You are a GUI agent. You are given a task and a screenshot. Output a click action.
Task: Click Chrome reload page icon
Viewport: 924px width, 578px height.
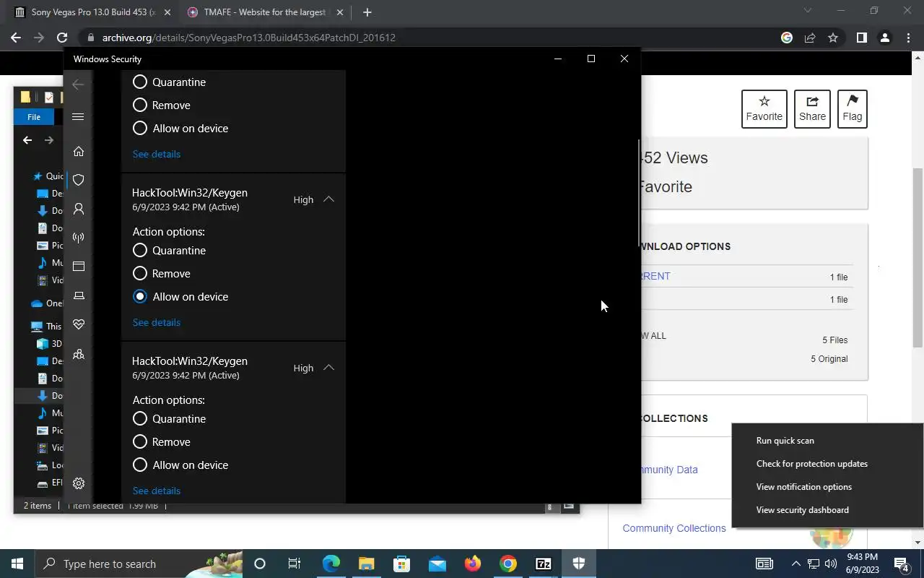point(62,38)
